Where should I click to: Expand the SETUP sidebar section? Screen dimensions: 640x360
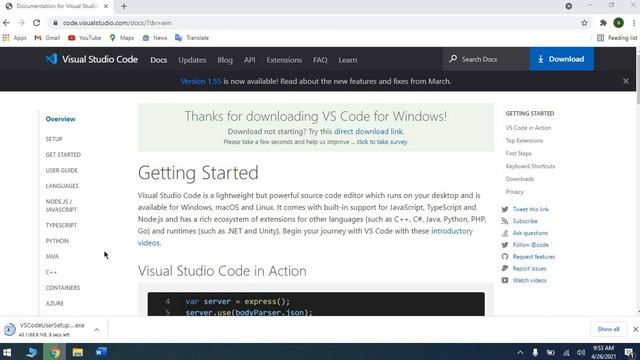pyautogui.click(x=54, y=139)
